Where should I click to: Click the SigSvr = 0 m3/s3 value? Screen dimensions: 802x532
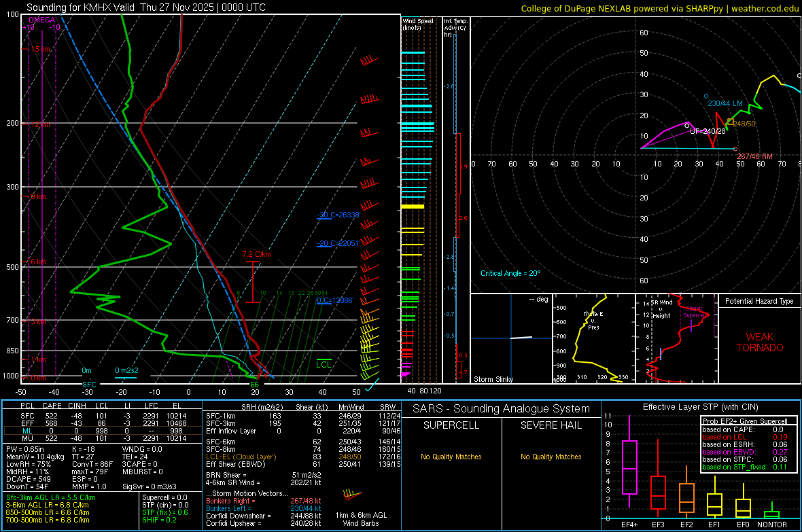150,486
